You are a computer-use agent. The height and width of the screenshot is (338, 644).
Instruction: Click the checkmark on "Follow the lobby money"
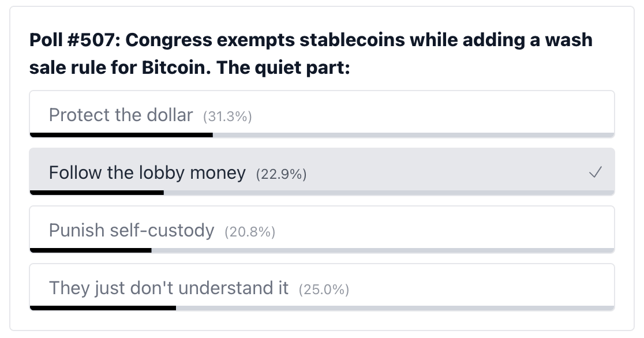pyautogui.click(x=595, y=171)
